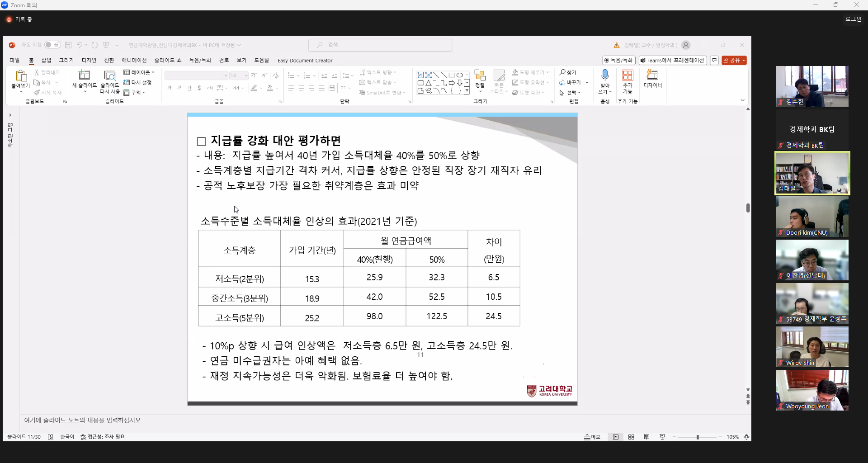Image resolution: width=868 pixels, height=463 pixels.
Task: Select the Rectangle shape in shapes gallery
Action: click(x=452, y=75)
